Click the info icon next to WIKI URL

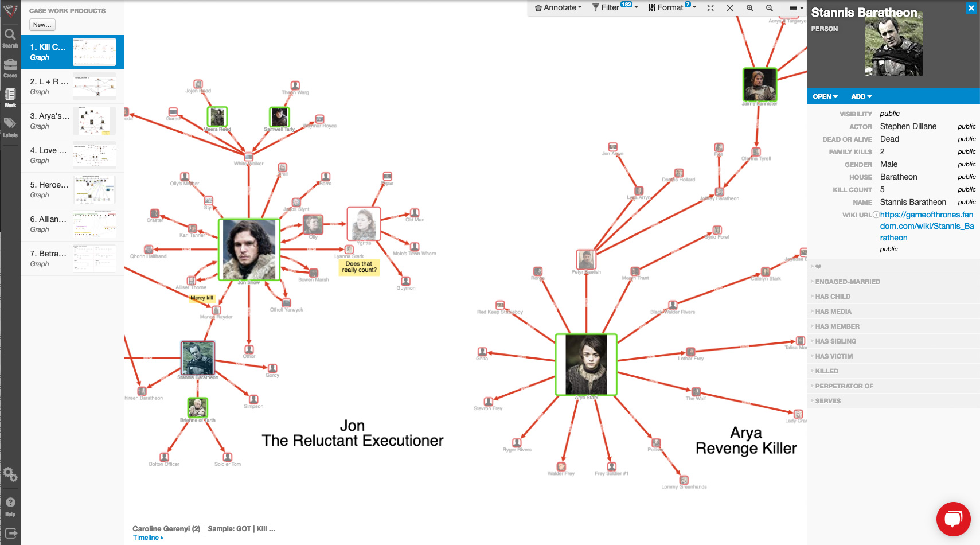(876, 215)
